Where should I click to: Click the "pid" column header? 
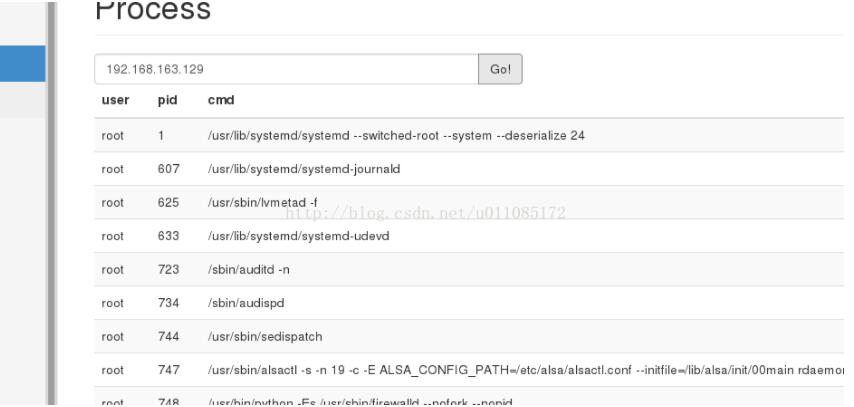coord(167,101)
